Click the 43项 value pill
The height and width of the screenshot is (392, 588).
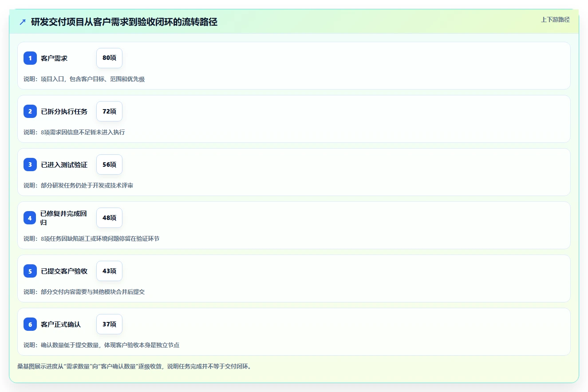[x=109, y=271]
